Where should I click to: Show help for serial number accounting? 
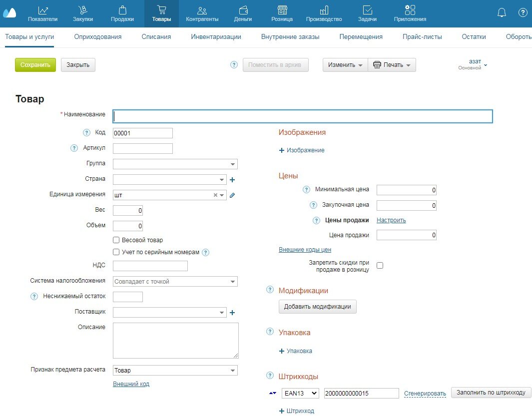tap(206, 252)
